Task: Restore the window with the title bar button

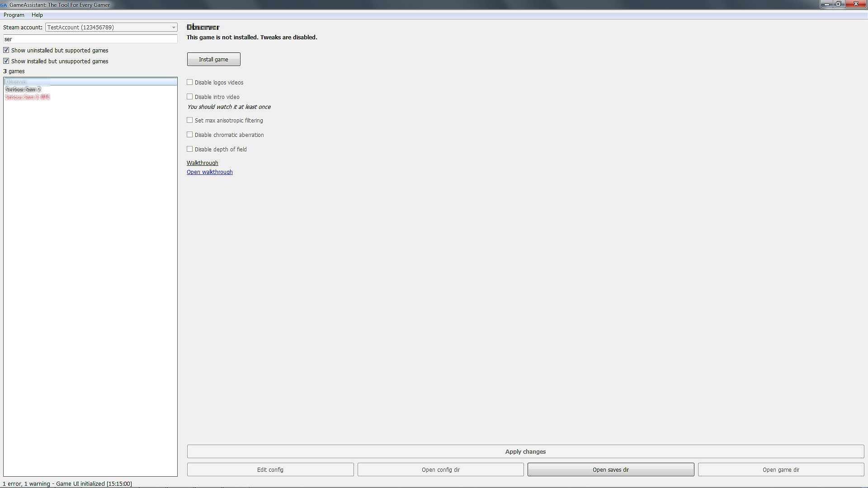Action: tap(838, 4)
